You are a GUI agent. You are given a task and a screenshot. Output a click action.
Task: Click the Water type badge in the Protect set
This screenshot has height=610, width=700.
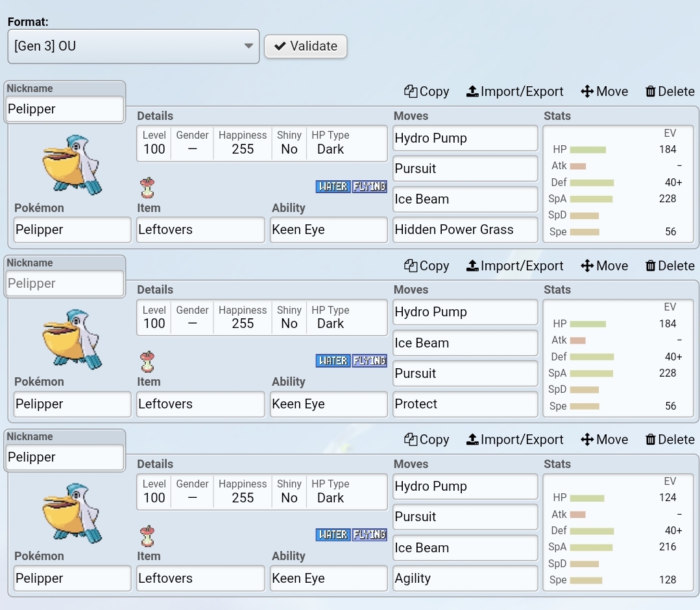click(x=333, y=360)
